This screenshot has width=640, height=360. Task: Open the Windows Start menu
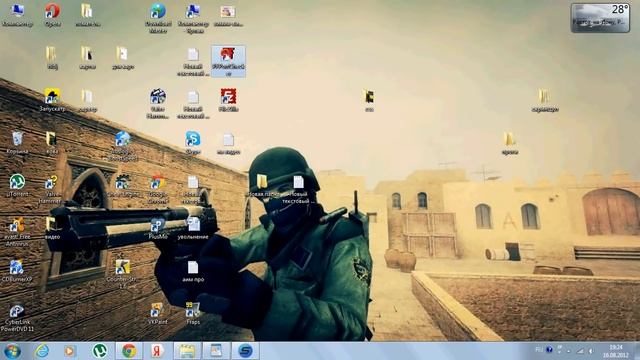(x=11, y=351)
